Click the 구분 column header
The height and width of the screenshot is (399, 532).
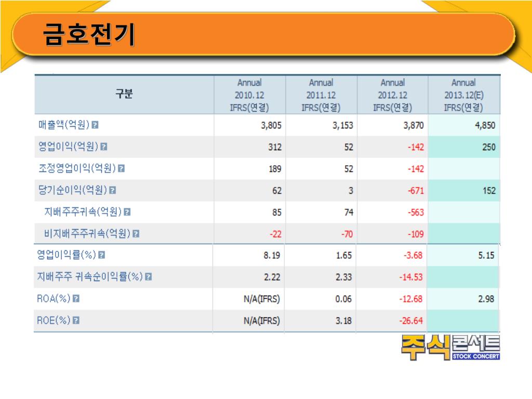click(124, 94)
